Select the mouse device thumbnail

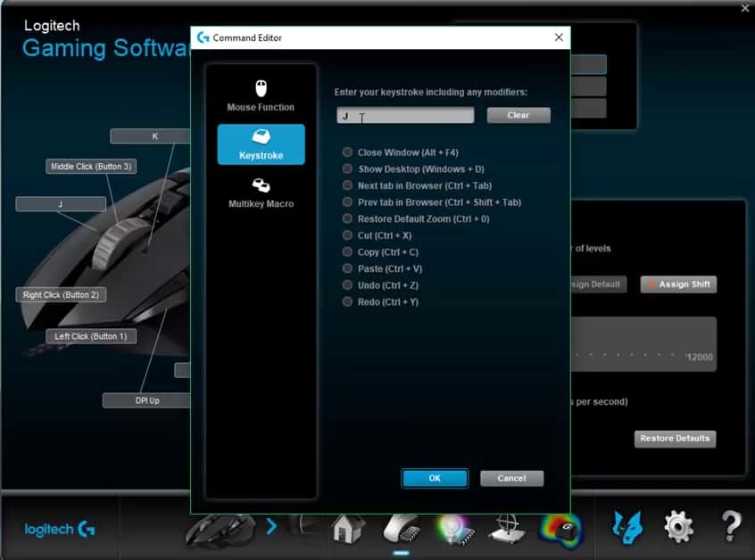(x=220, y=531)
